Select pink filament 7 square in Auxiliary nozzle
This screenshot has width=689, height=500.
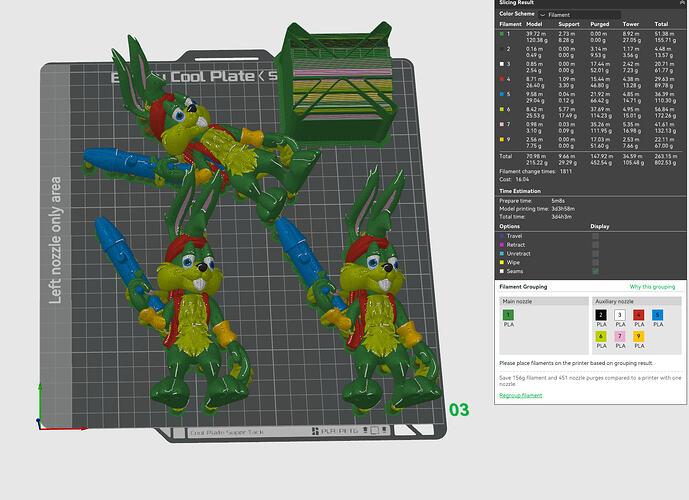620,336
